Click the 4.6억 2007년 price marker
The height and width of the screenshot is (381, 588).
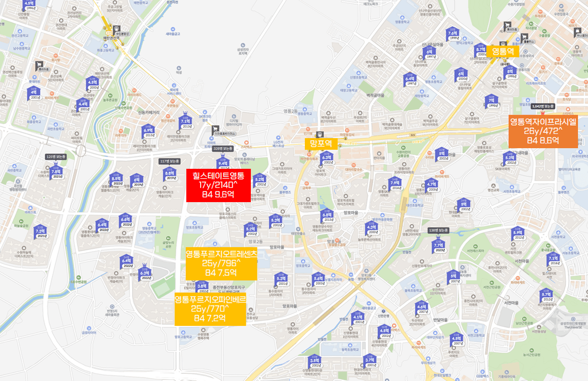click(422, 308)
